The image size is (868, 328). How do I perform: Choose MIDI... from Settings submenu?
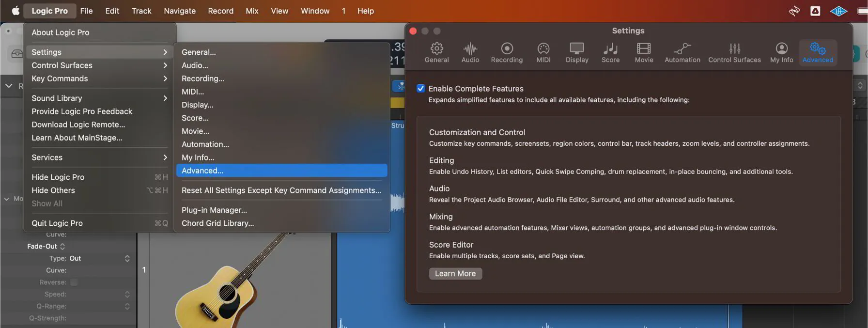(x=282, y=91)
